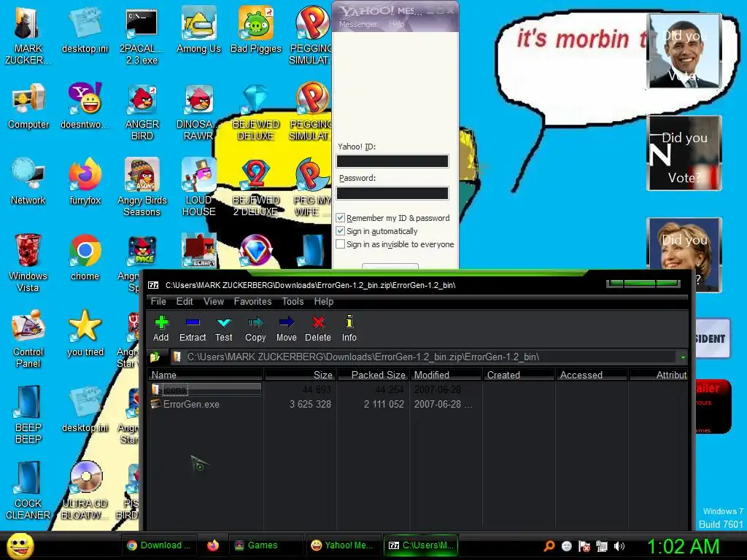Click the Yahoo Password input field
The height and width of the screenshot is (560, 747).
click(392, 192)
